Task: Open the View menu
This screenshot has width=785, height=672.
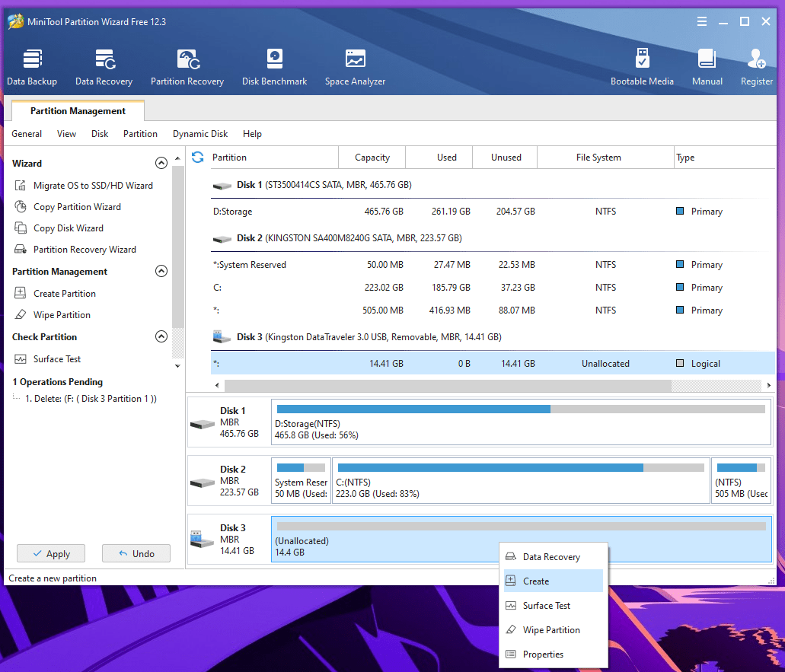Action: click(66, 134)
